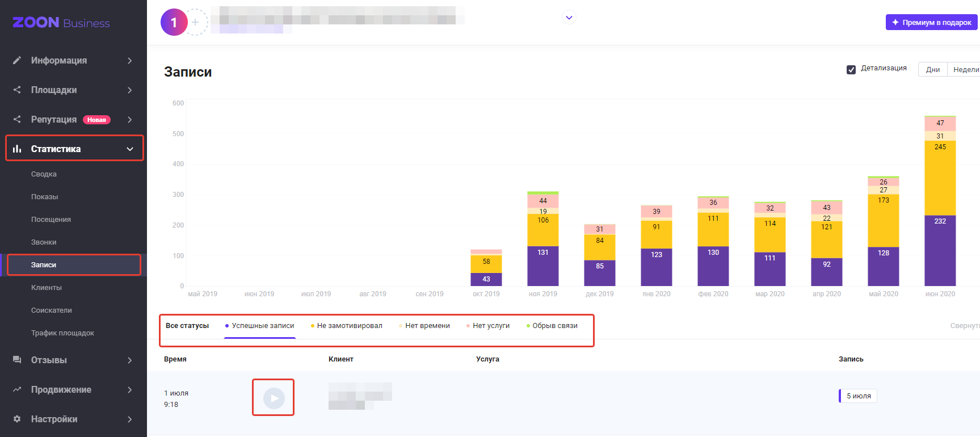This screenshot has height=437, width=980.
Task: Open the Посещения statistics page
Action: 51,220
